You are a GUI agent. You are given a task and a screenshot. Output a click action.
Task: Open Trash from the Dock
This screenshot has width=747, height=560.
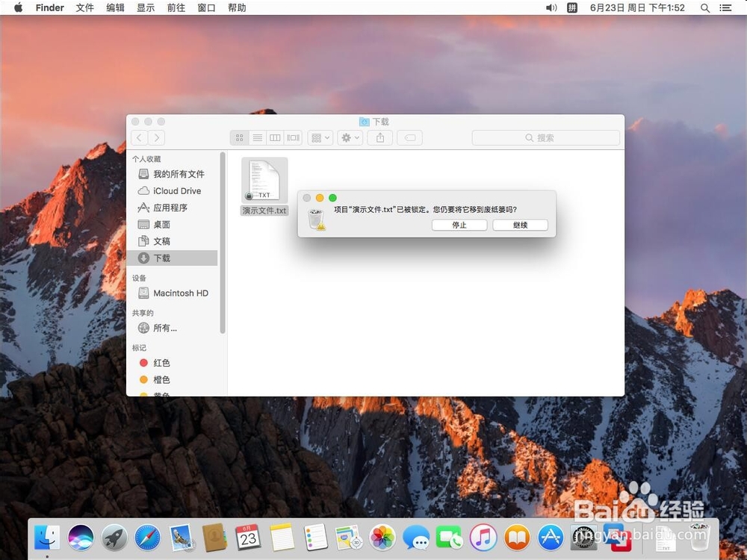pos(699,537)
